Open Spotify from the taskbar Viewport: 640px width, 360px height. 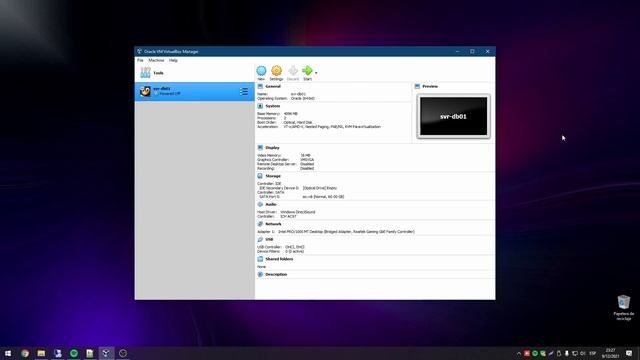(x=74, y=353)
